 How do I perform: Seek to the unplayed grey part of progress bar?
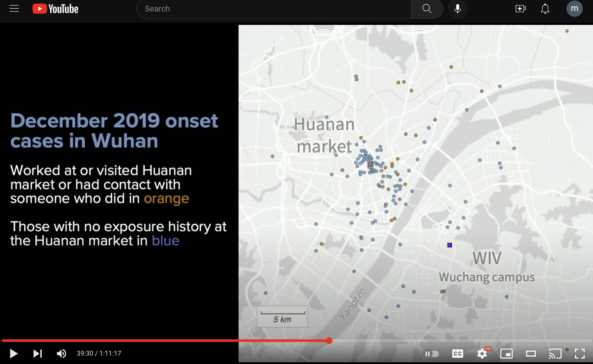coord(462,341)
